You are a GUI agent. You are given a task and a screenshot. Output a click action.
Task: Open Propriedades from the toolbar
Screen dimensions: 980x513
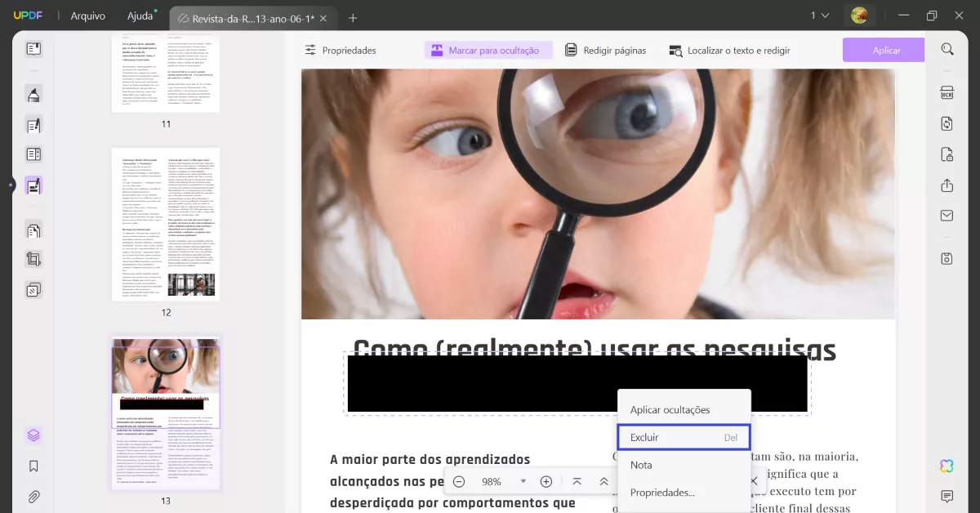[x=343, y=50]
